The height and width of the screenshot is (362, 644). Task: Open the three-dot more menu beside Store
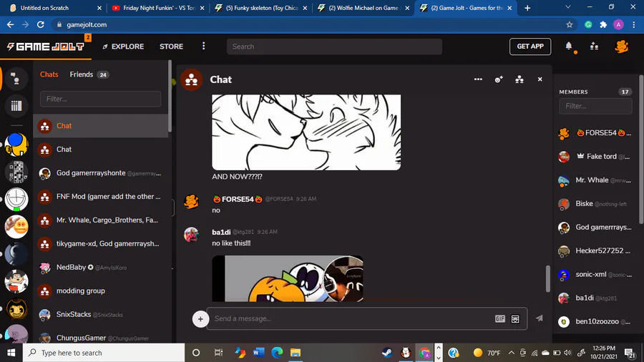click(x=203, y=46)
